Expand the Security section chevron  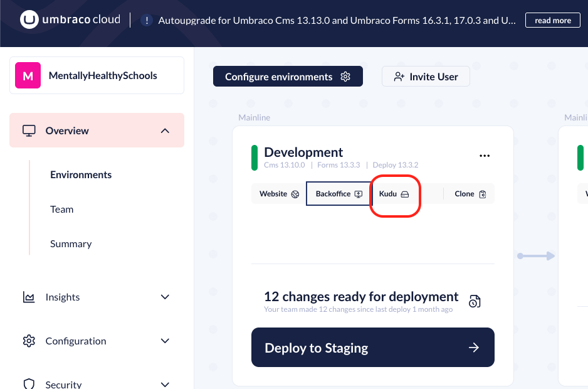pos(165,384)
